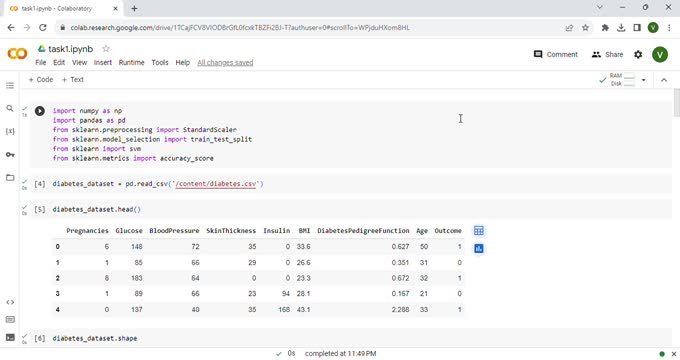
Task: Open the secrets key panel
Action: (x=10, y=154)
